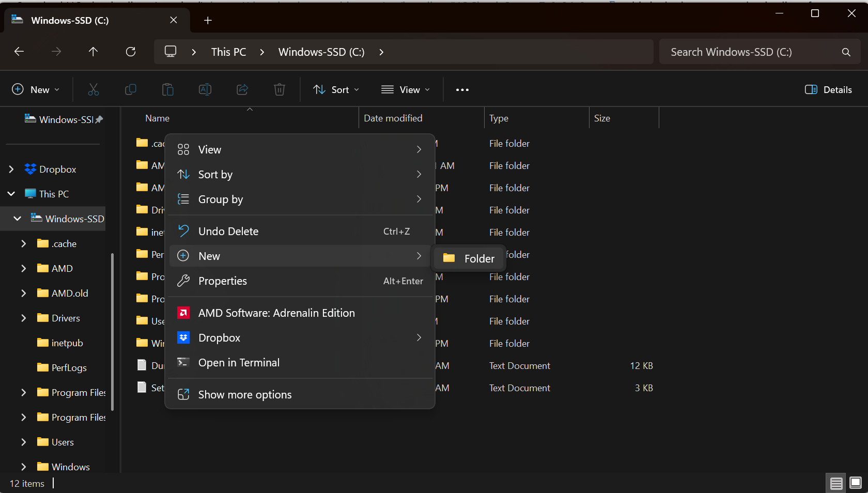This screenshot has width=868, height=493.
Task: Toggle the Details pane
Action: (x=828, y=90)
